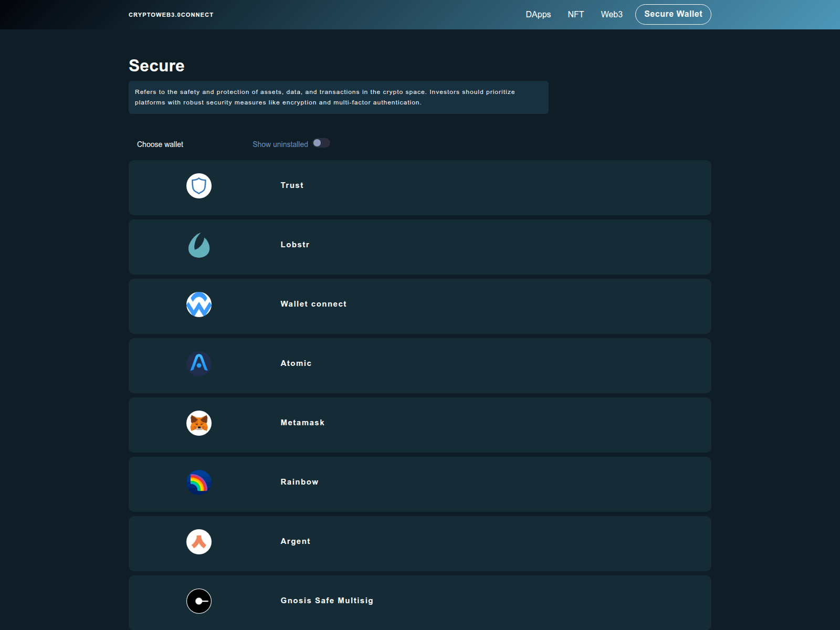Choose the Metamask wallet name
This screenshot has height=630, width=840.
coord(302,423)
